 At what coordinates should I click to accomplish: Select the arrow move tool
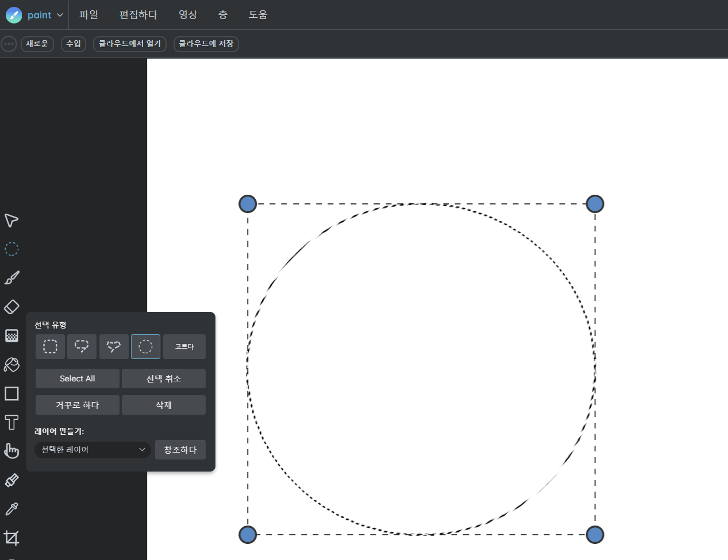pos(11,221)
